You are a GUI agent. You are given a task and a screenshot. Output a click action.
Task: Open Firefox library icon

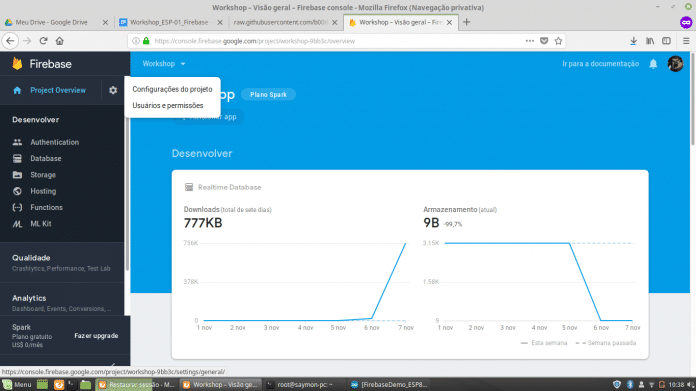(x=650, y=41)
